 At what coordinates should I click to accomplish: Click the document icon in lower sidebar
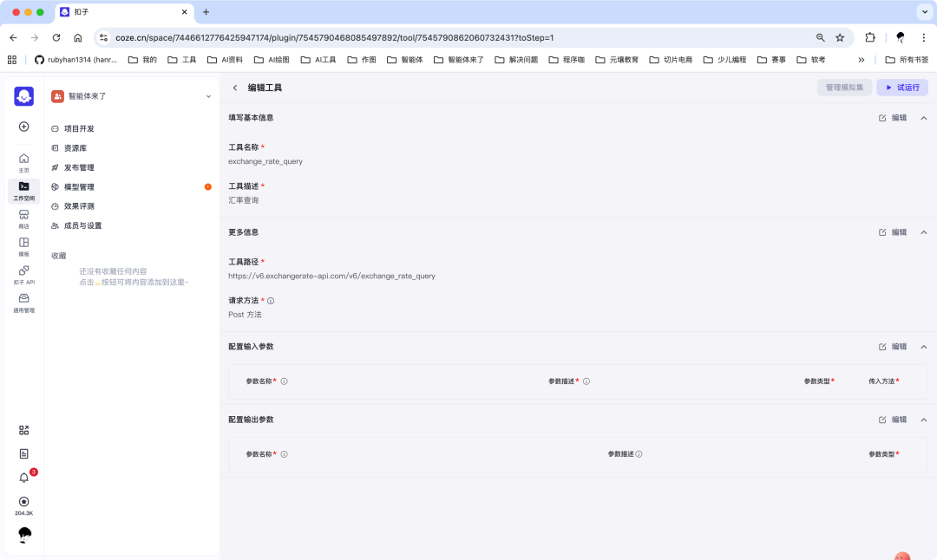point(24,454)
